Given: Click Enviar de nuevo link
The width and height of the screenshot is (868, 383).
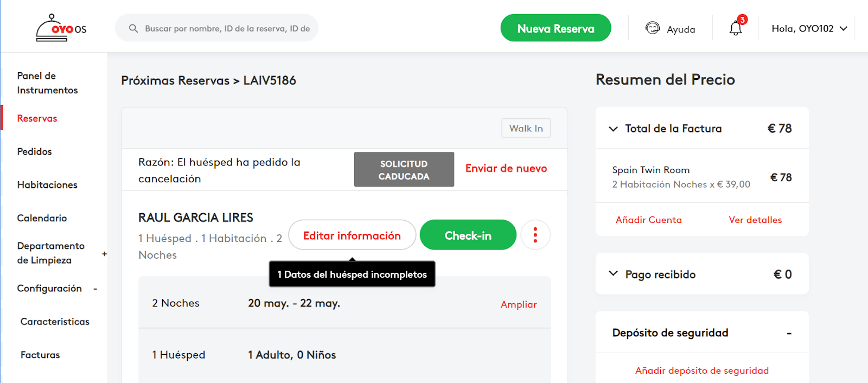Looking at the screenshot, I should point(506,168).
